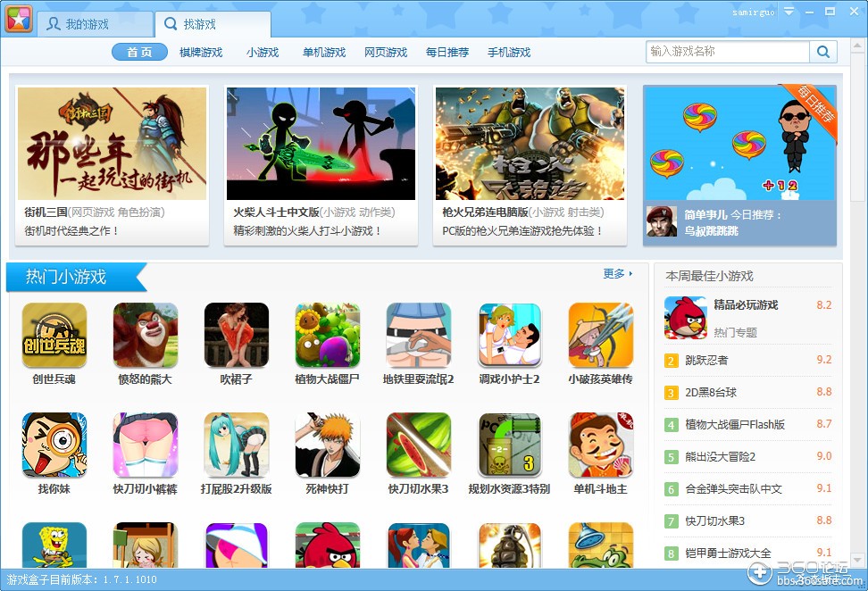Open the 创世兵魂 game icon
This screenshot has height=591, width=868.
(x=54, y=335)
